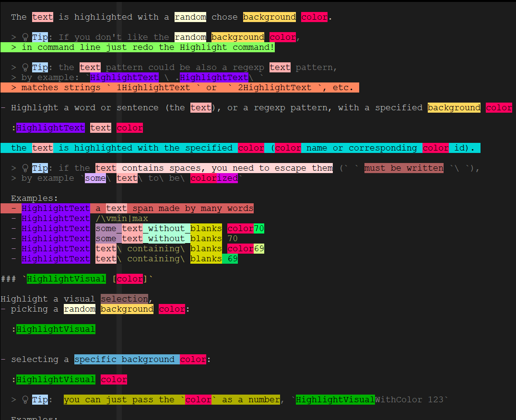Click the "Examples:" heading above the HighlightText list

35,198
